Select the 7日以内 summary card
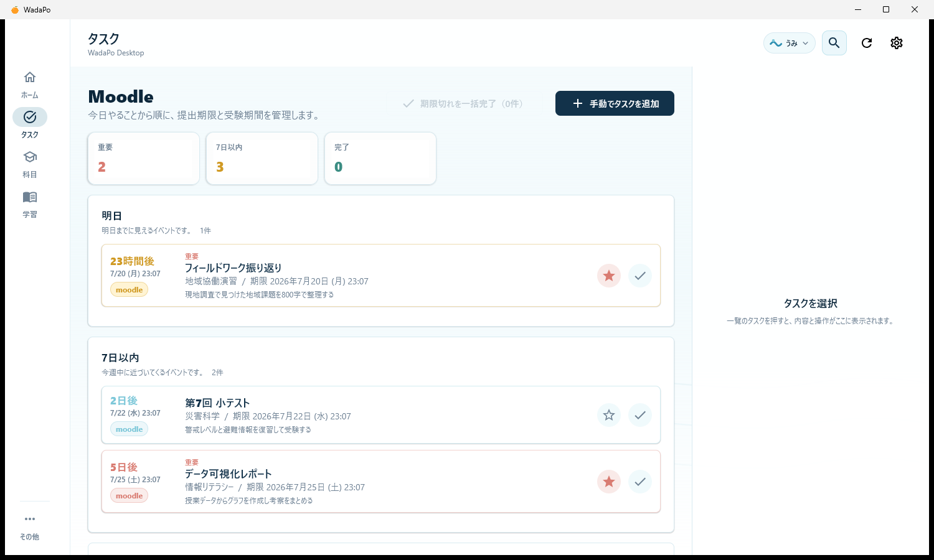The width and height of the screenshot is (934, 560). (x=262, y=159)
